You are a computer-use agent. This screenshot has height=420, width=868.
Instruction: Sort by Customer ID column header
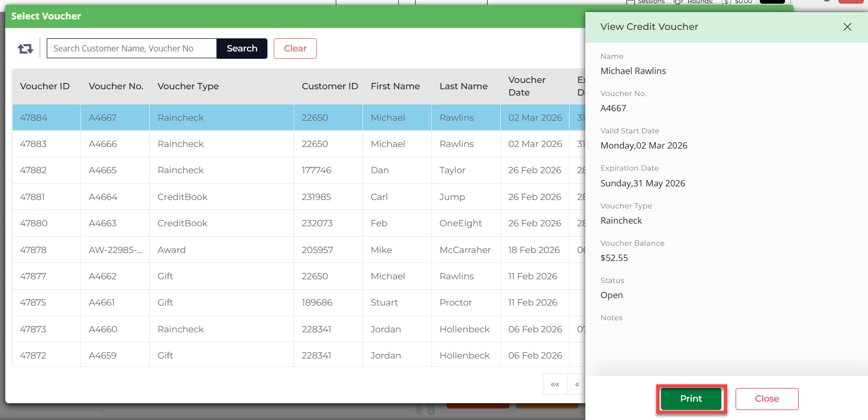pyautogui.click(x=329, y=86)
